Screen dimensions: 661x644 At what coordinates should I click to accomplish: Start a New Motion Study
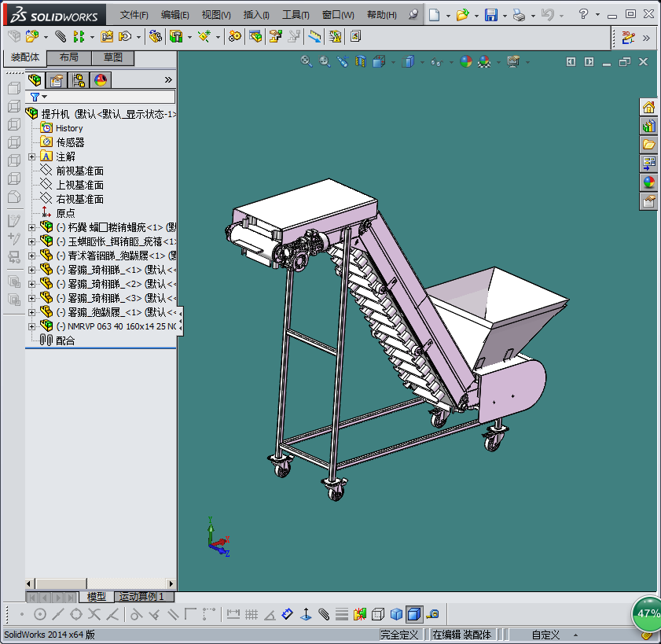pos(235,37)
